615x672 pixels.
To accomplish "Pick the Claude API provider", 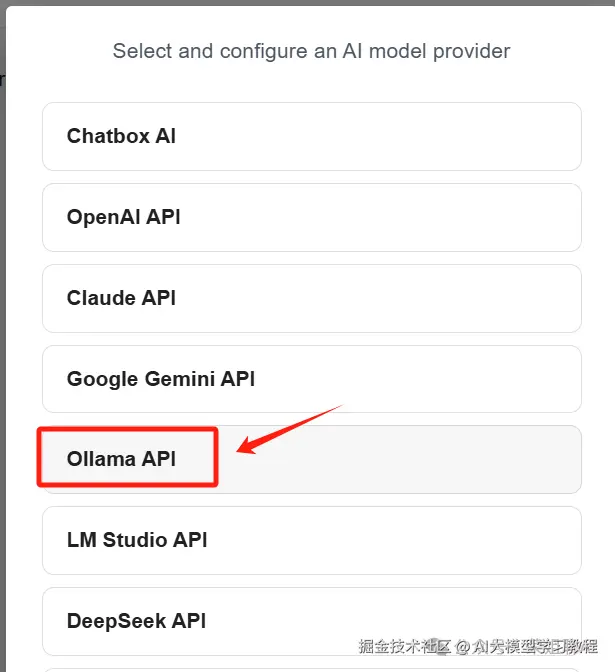I will pos(311,298).
